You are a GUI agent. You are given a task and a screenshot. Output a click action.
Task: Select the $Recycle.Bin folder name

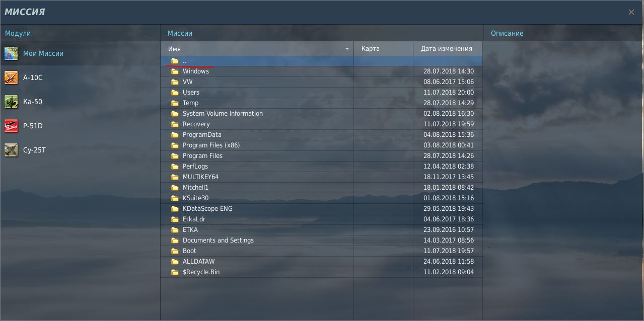201,272
